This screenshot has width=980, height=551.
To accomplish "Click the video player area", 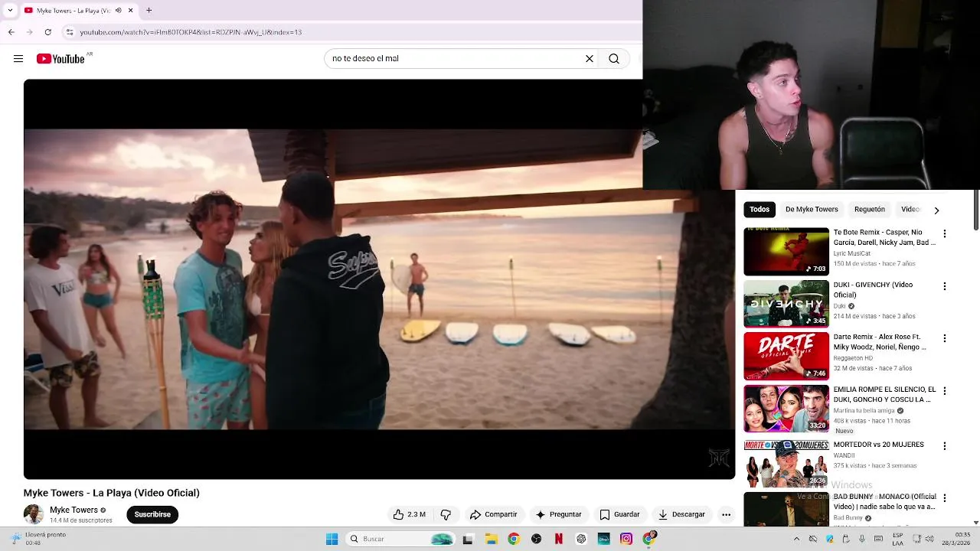I will point(379,279).
